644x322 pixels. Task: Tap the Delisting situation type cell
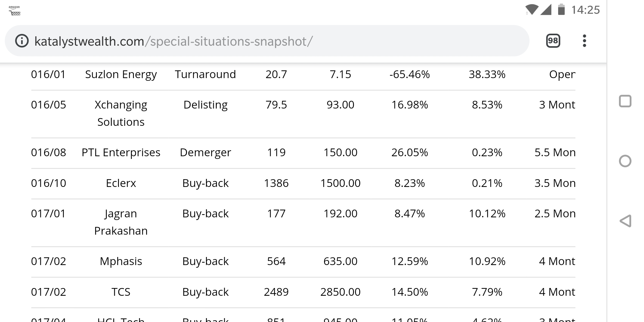click(205, 105)
